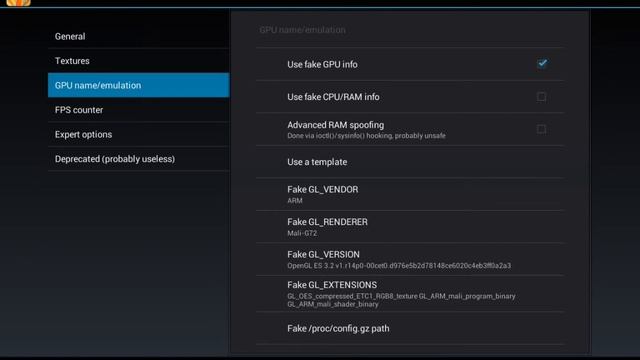The height and width of the screenshot is (360, 640).
Task: Enable the Use fake CPU/RAM info checkbox
Action: [x=542, y=97]
